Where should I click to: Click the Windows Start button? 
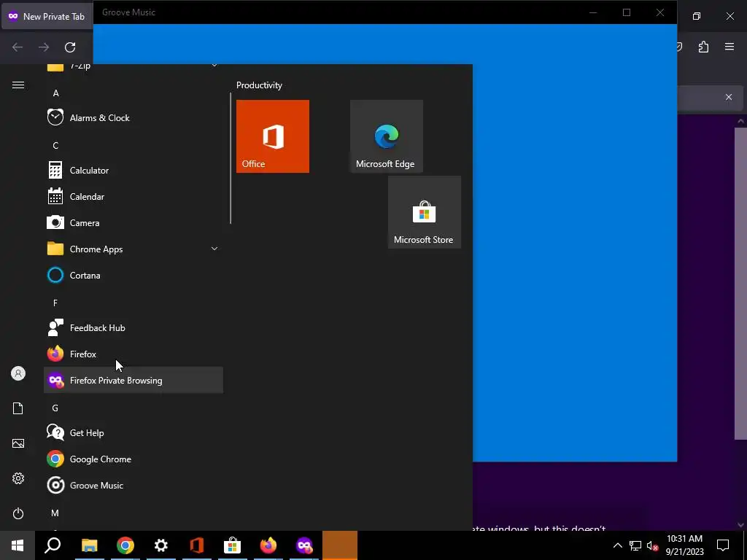pyautogui.click(x=18, y=545)
